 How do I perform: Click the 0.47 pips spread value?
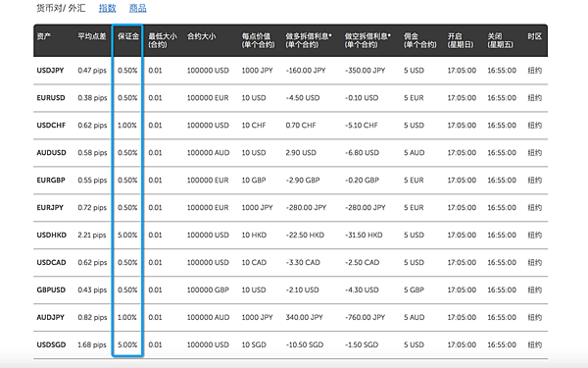[92, 71]
